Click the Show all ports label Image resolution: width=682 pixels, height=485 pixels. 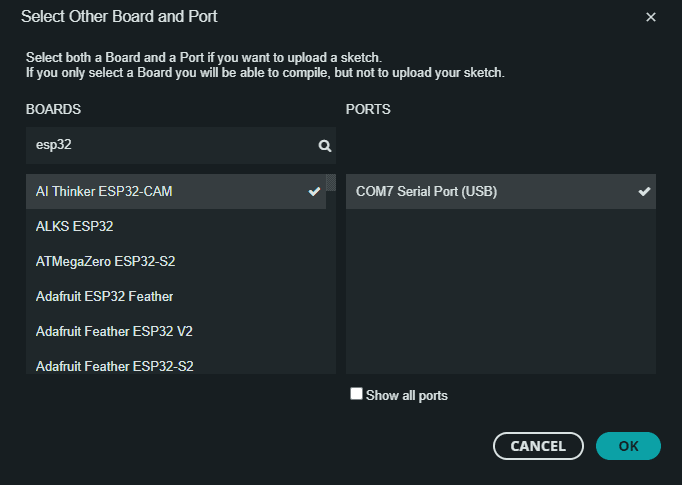[x=407, y=395]
